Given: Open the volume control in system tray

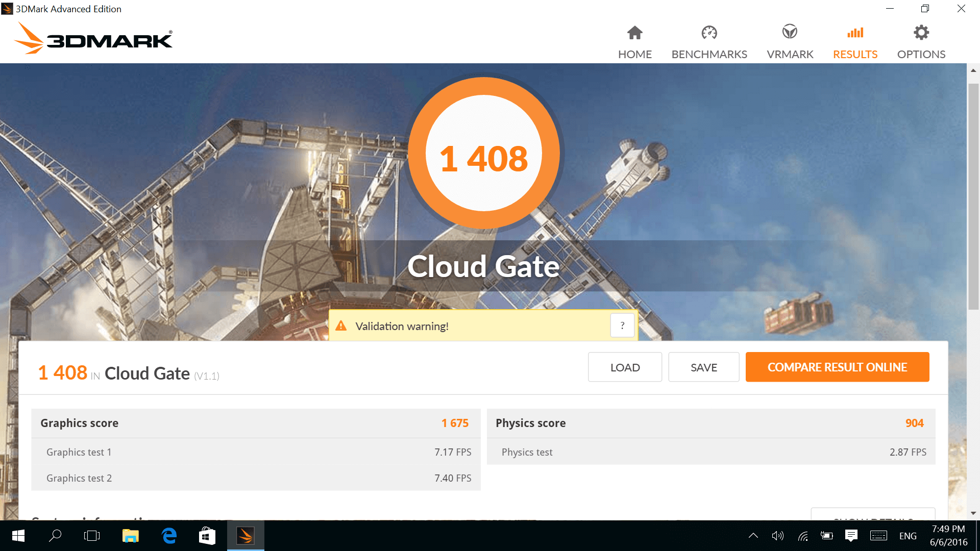Looking at the screenshot, I should click(777, 536).
